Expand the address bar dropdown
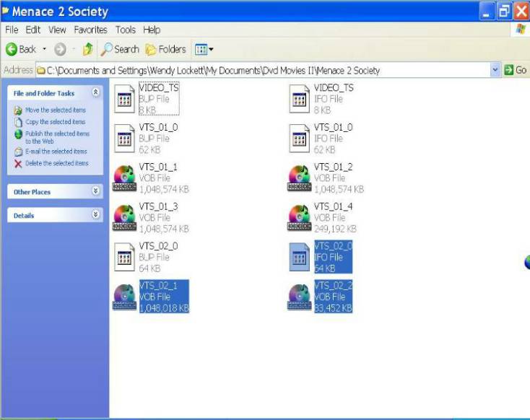 (x=495, y=70)
